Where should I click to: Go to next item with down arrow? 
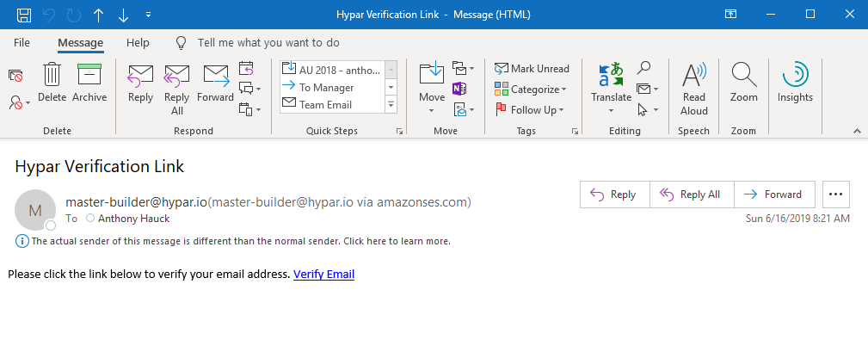tap(123, 15)
